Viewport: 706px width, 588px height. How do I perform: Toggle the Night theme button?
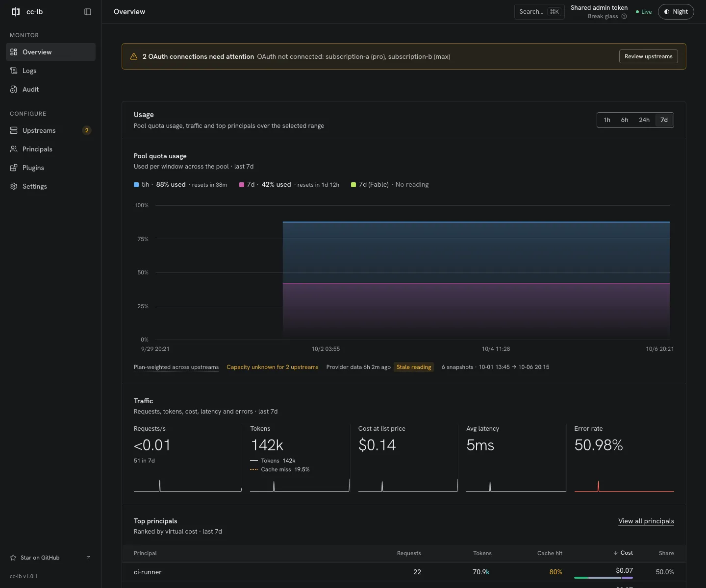[676, 12]
